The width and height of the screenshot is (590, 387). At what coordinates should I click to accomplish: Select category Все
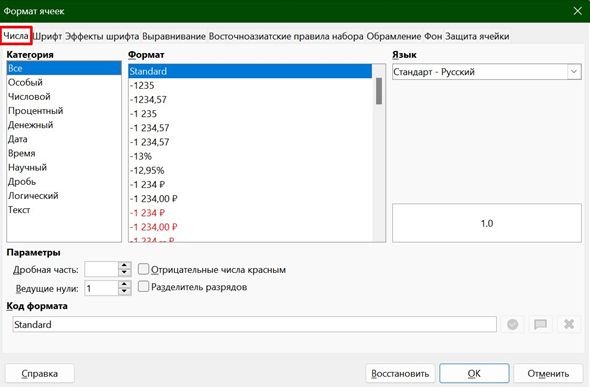64,68
